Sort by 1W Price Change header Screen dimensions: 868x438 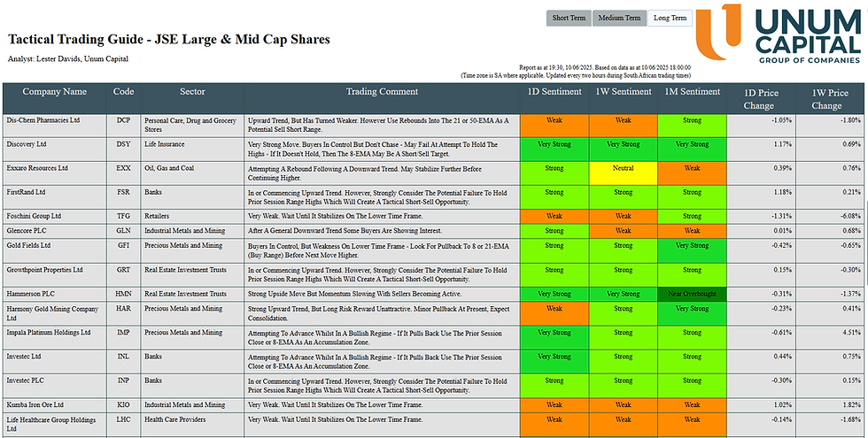coord(830,98)
